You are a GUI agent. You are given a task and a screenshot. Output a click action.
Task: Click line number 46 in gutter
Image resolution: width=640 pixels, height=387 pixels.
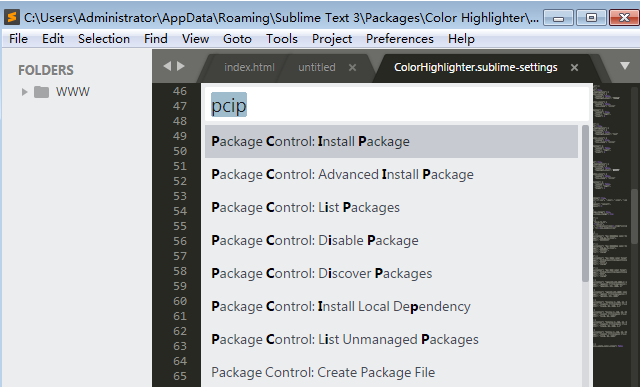tap(180, 91)
